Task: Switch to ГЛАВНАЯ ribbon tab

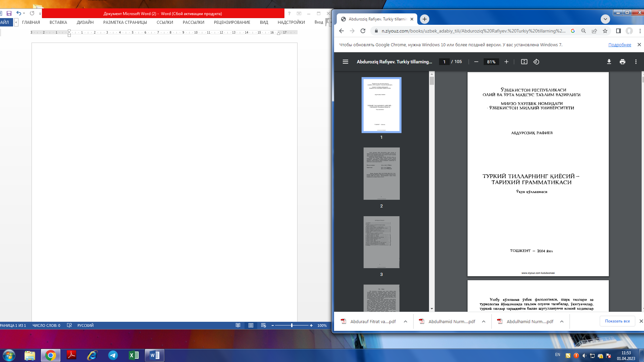Action: click(x=31, y=22)
